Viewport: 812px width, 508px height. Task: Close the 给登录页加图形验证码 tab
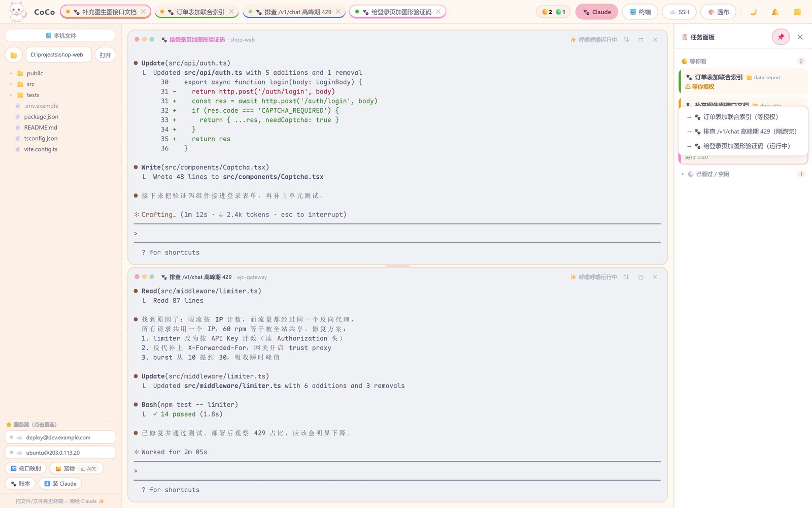pos(438,11)
